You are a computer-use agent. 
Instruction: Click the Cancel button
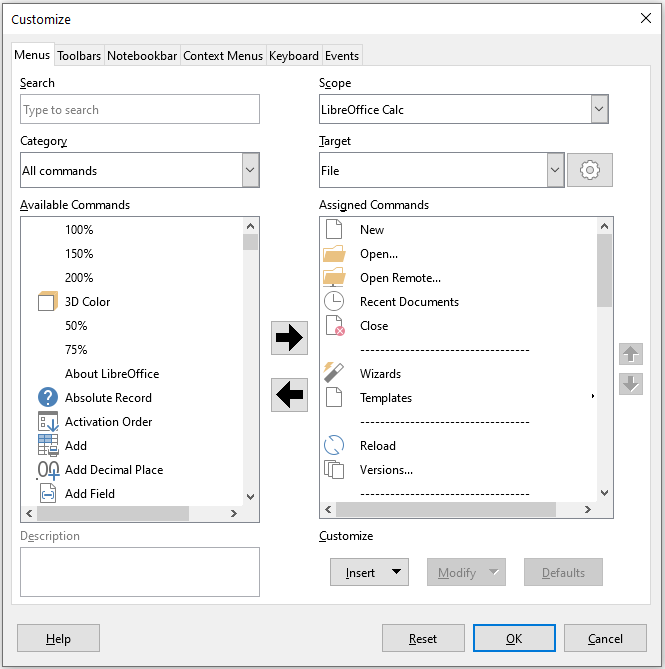(x=605, y=638)
